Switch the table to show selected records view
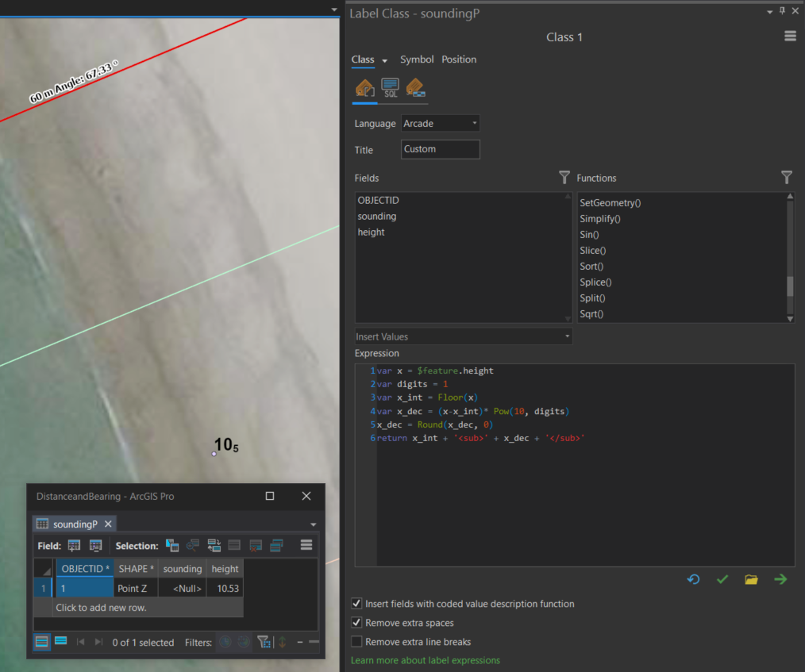The height and width of the screenshot is (672, 805). pyautogui.click(x=61, y=643)
